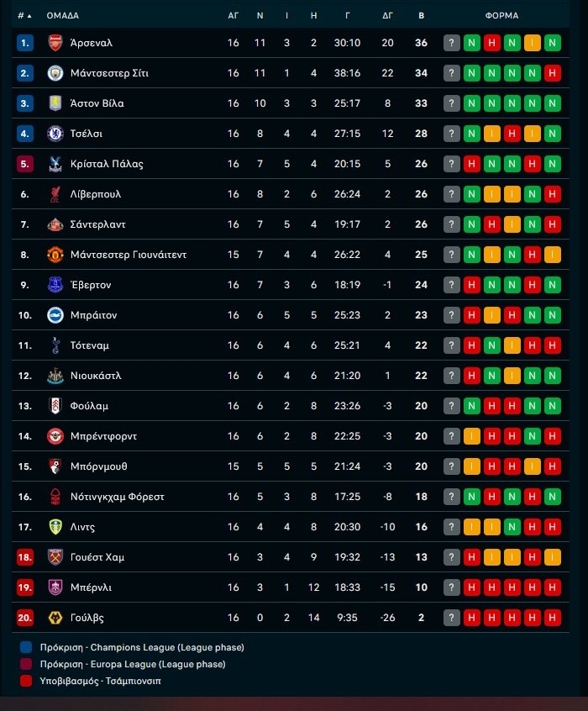
Task: Sort by ΔΓ goal difference header
Action: (x=387, y=15)
